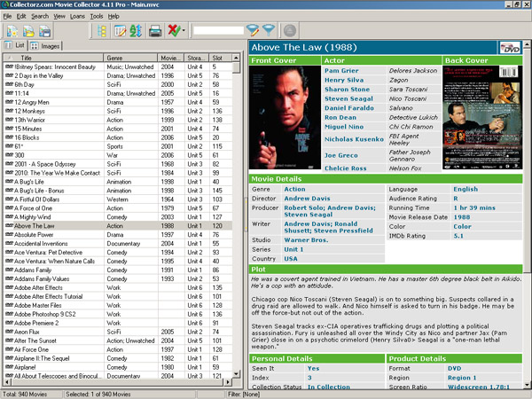Image resolution: width=532 pixels, height=399 pixels.
Task: Open the File menu
Action: click(x=7, y=16)
